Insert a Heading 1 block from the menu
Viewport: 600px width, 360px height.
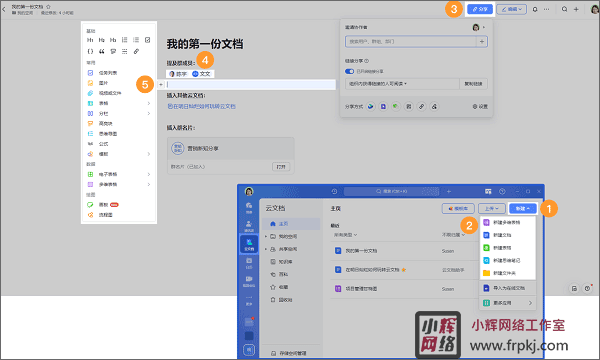[90, 40]
